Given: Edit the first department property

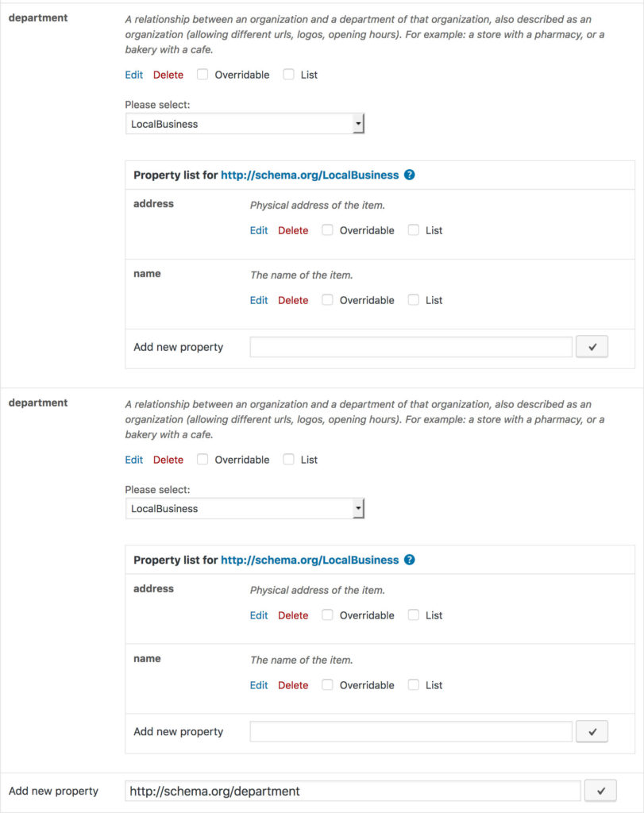Looking at the screenshot, I should pyautogui.click(x=133, y=75).
